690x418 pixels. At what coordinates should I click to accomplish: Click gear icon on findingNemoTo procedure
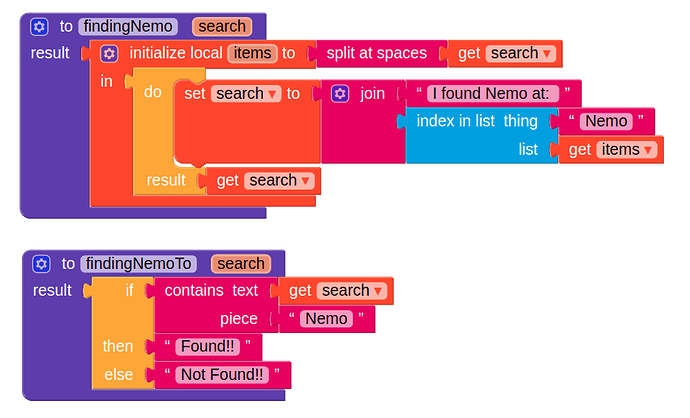pos(41,264)
